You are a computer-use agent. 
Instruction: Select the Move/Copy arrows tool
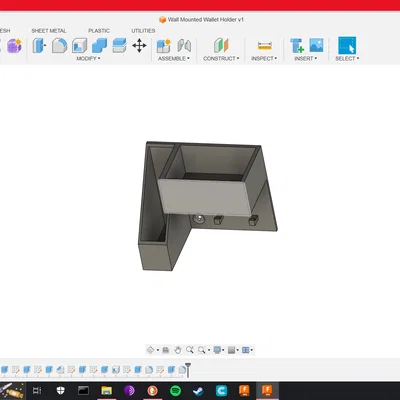(x=139, y=45)
